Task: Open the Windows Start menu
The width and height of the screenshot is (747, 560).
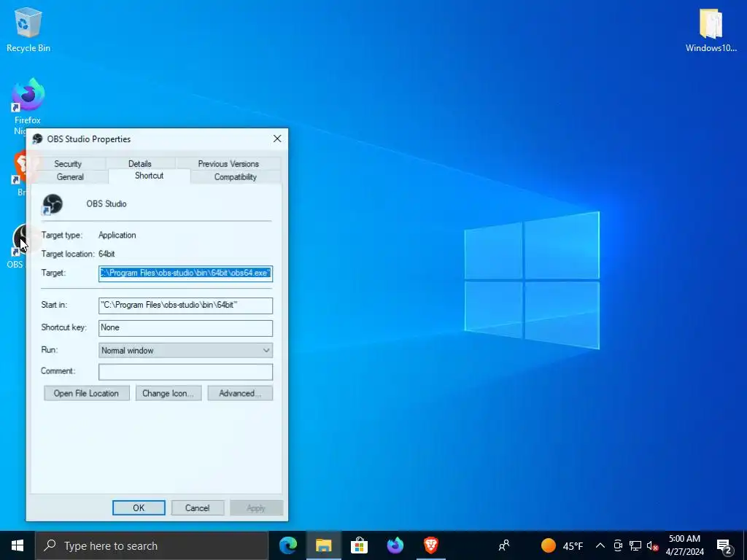Action: pyautogui.click(x=18, y=545)
